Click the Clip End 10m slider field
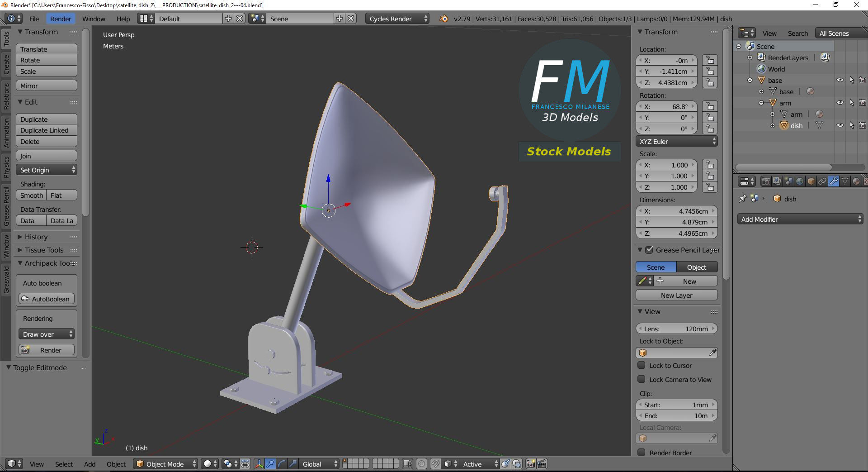 pos(676,415)
